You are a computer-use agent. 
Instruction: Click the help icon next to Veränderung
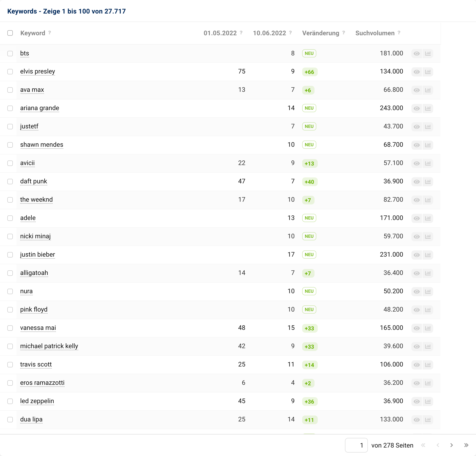click(344, 33)
